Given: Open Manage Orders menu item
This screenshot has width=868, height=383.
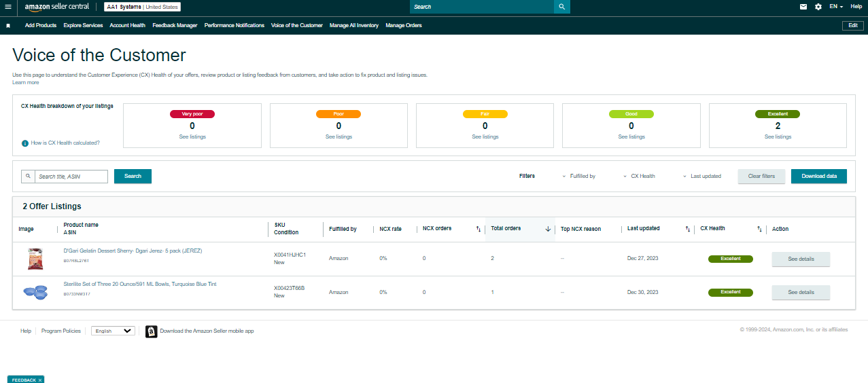Looking at the screenshot, I should point(404,25).
